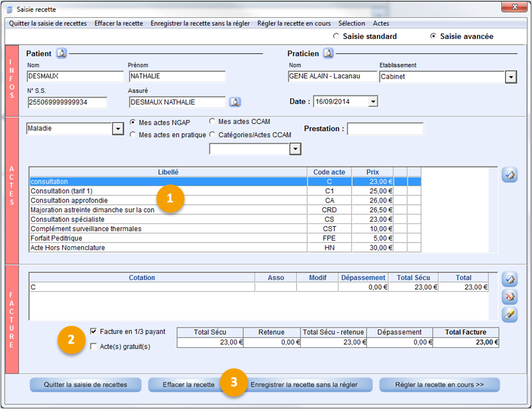Screen dimensions: 532x409
Task: Click code acte cell 'CRD'
Action: pyautogui.click(x=329, y=210)
